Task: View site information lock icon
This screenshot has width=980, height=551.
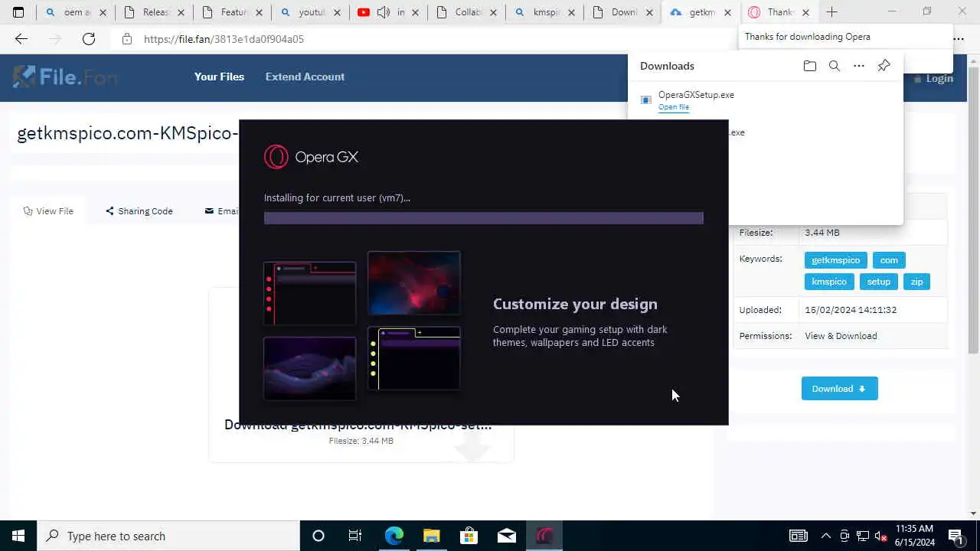Action: (127, 39)
